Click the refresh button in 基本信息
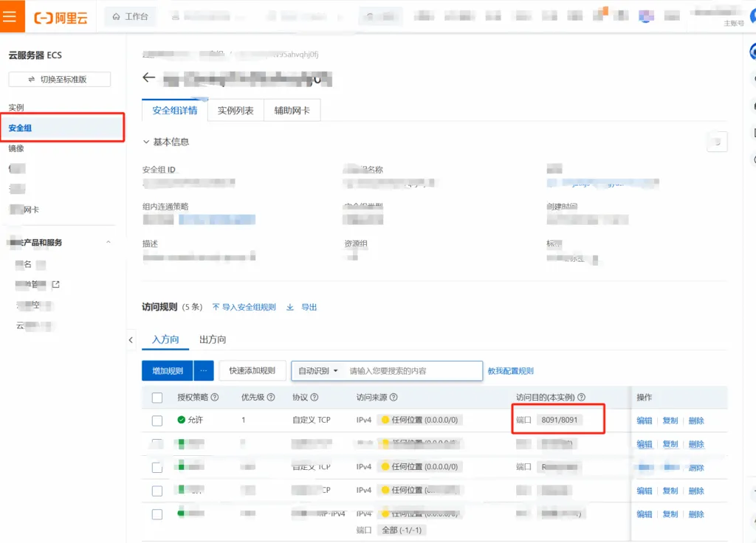This screenshot has height=543, width=756. (x=717, y=142)
